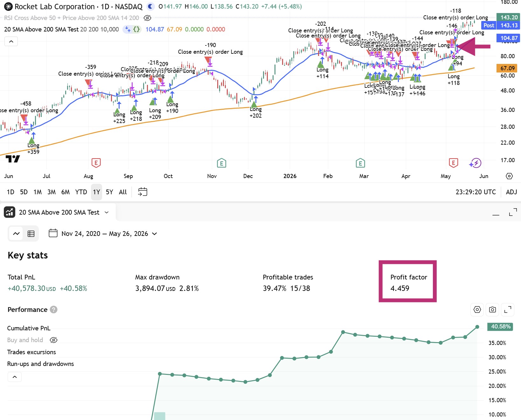This screenshot has width=521, height=420.
Task: Select the 1M time range
Action: tap(38, 192)
